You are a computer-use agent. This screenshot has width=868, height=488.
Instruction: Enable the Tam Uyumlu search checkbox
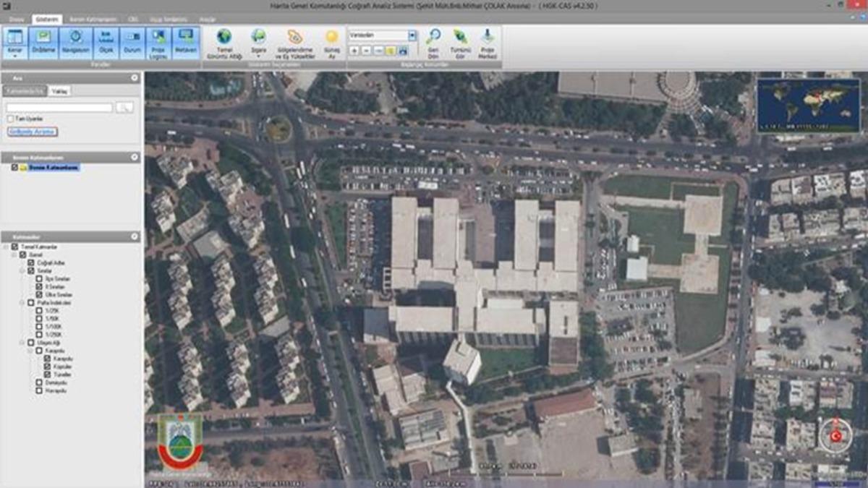click(x=12, y=119)
